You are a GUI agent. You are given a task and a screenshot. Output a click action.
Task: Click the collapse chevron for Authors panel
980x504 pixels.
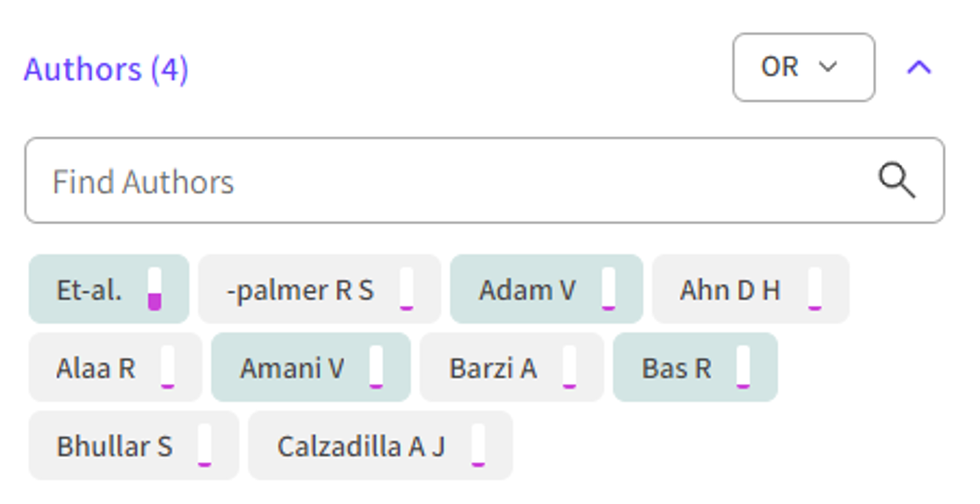point(919,68)
